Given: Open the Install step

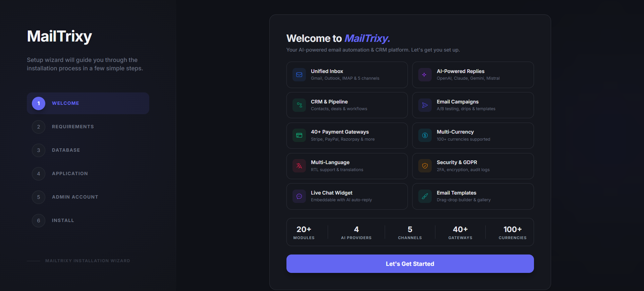Looking at the screenshot, I should pos(88,221).
